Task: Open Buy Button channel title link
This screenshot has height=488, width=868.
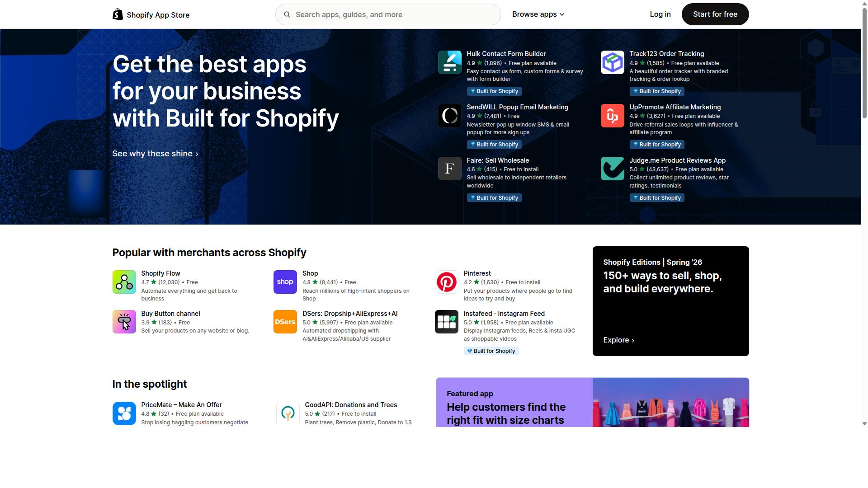Action: pos(170,314)
